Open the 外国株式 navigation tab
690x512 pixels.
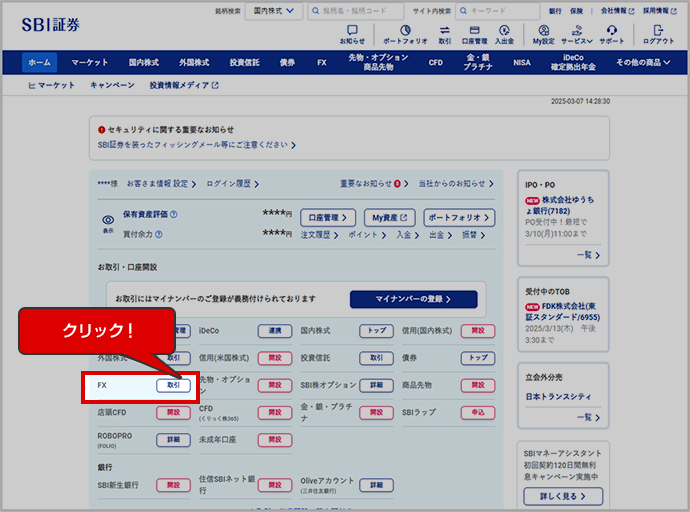194,62
